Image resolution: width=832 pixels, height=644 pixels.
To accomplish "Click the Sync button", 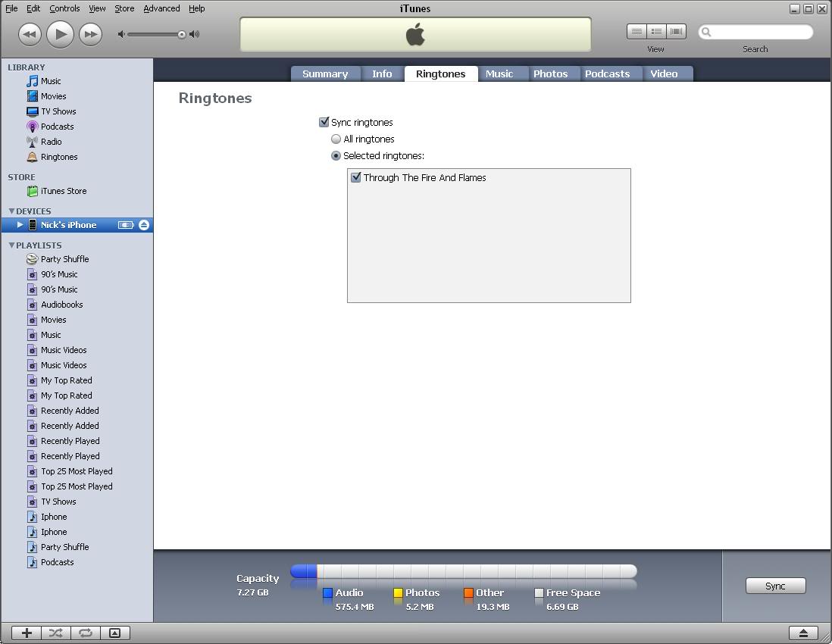I will pyautogui.click(x=775, y=586).
